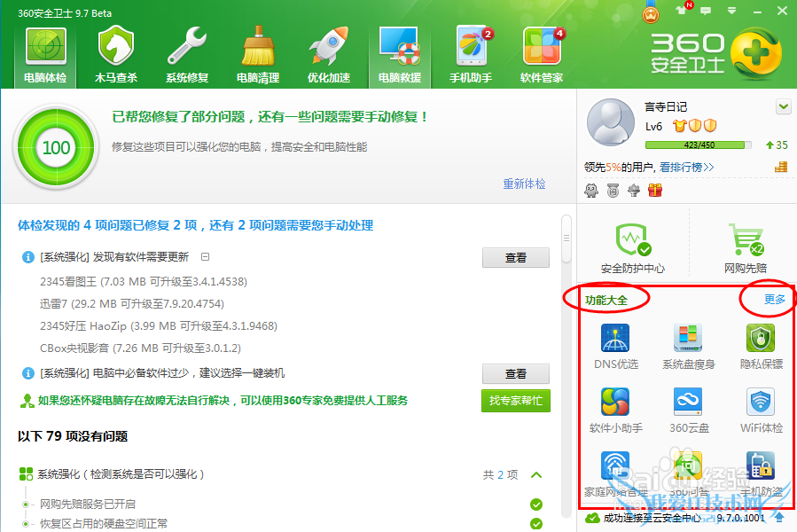Viewport: 797px width, 532px height.
Task: Open the feedback speech bubble icon
Action: (706, 11)
